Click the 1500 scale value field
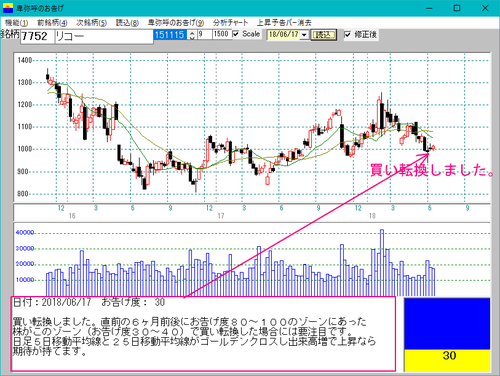This screenshot has width=500, height=376. (x=221, y=34)
